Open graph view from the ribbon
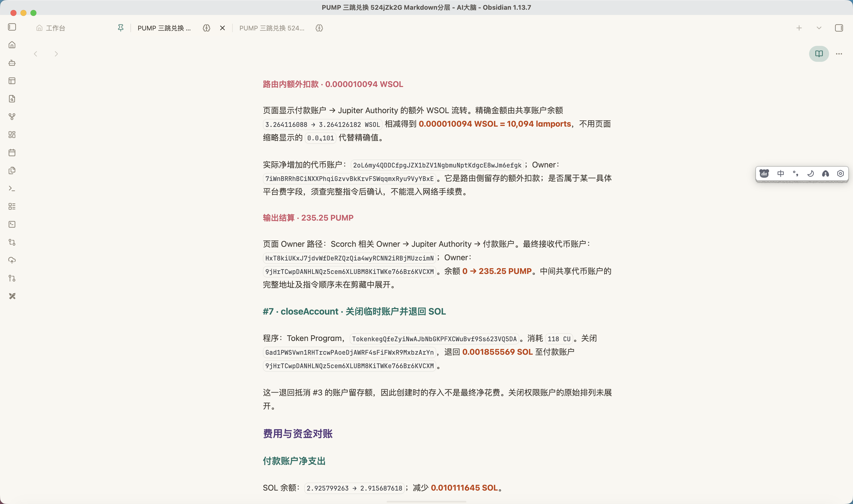 pos(12,116)
